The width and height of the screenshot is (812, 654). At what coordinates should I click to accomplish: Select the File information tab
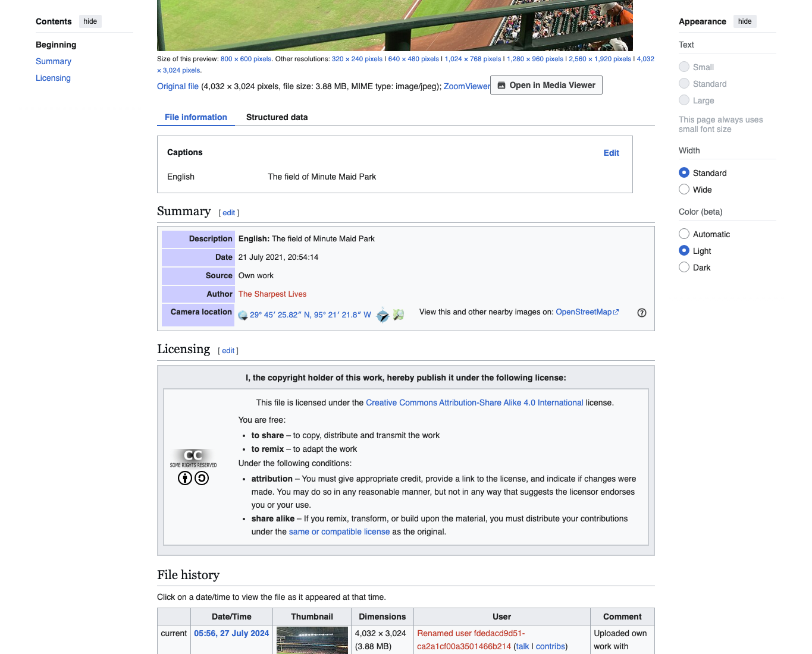(x=196, y=117)
